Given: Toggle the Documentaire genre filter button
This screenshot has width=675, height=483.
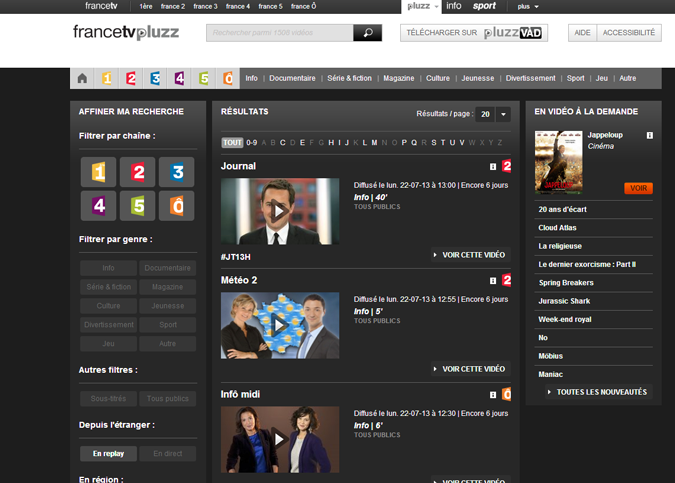Looking at the screenshot, I should 167,268.
